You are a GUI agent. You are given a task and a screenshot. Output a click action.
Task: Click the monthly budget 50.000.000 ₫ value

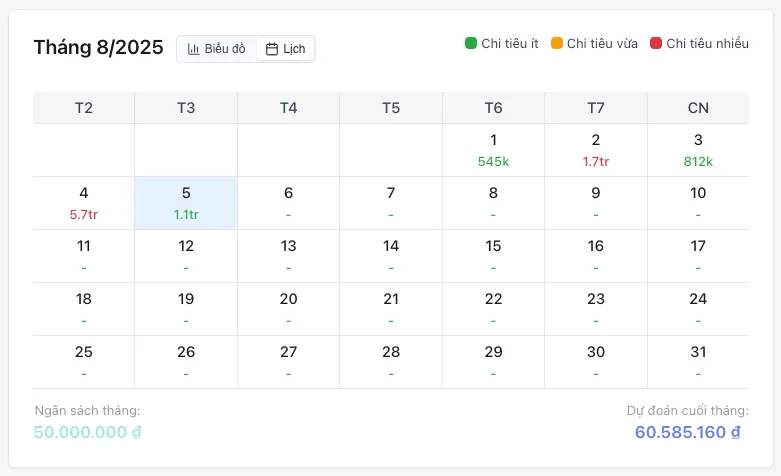[x=88, y=432]
